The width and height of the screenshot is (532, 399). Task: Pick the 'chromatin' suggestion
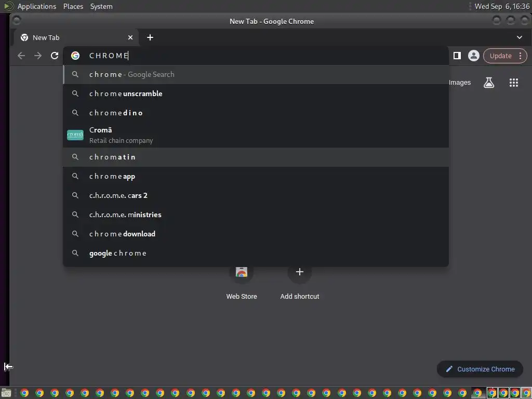tap(256, 157)
